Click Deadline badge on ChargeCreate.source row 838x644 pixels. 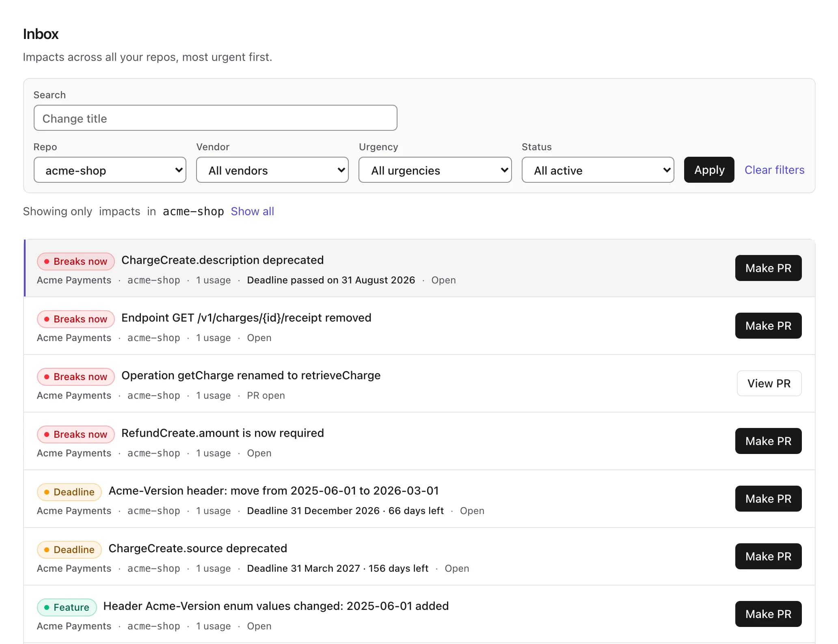click(69, 550)
